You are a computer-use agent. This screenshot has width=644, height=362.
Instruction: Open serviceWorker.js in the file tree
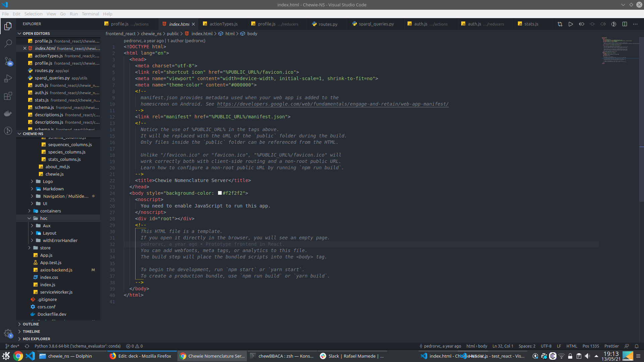click(x=56, y=292)
